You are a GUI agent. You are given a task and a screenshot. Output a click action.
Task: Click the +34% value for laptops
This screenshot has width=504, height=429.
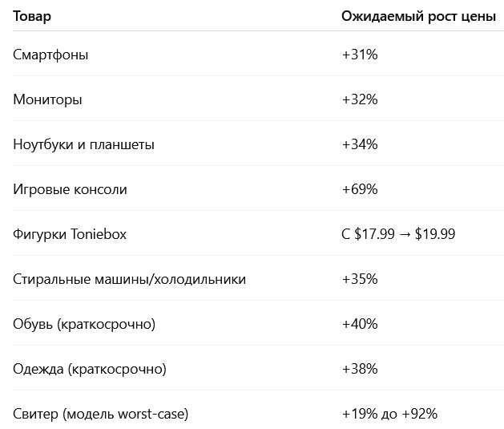(x=359, y=144)
